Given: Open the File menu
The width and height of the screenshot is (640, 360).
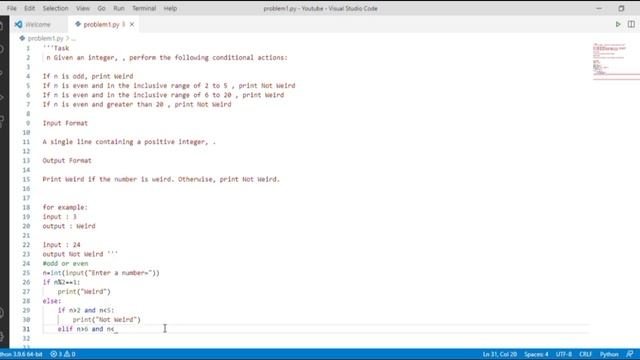Looking at the screenshot, I should [x=11, y=8].
